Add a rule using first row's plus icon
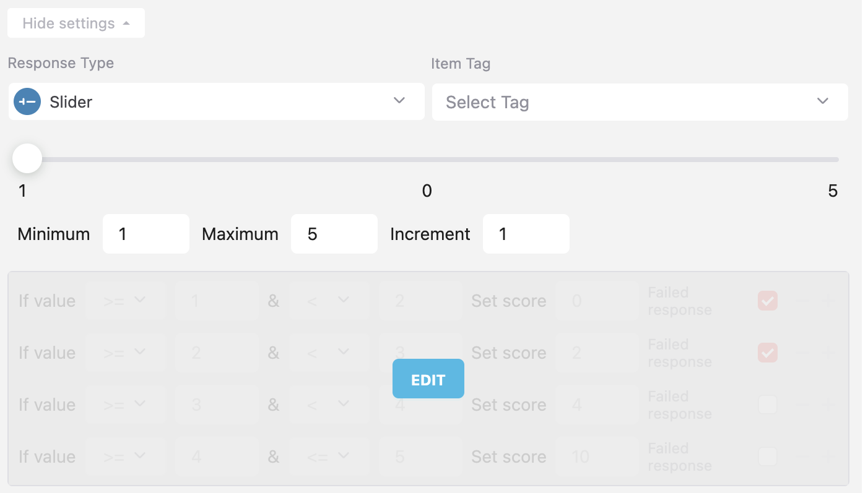This screenshot has height=493, width=868. (x=829, y=301)
